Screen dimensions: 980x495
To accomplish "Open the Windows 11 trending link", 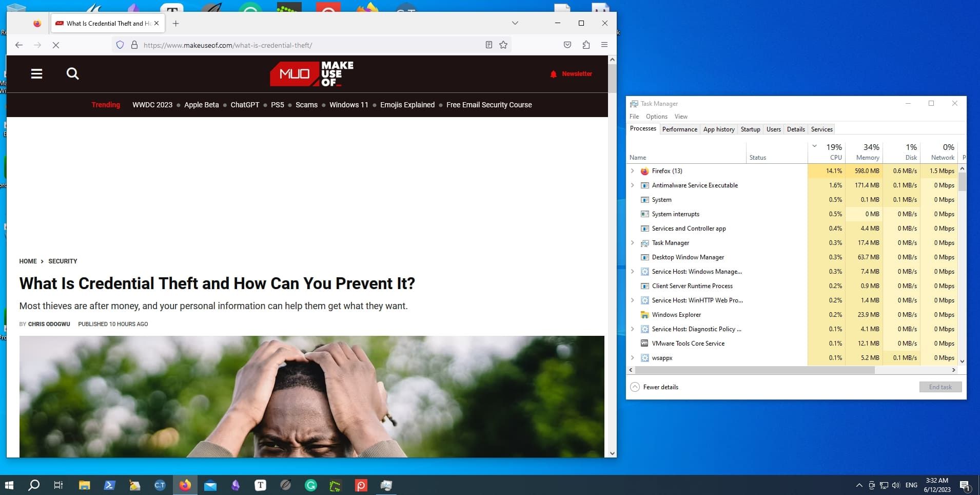I will (x=348, y=105).
